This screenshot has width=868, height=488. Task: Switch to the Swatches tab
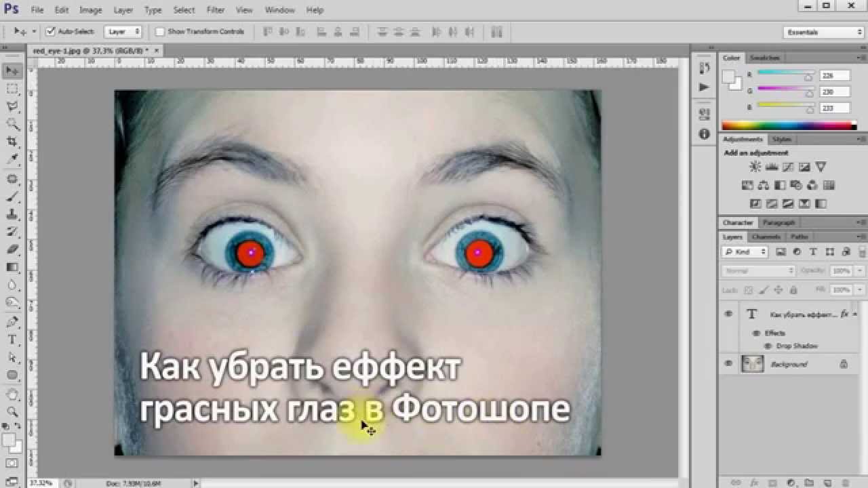point(765,58)
